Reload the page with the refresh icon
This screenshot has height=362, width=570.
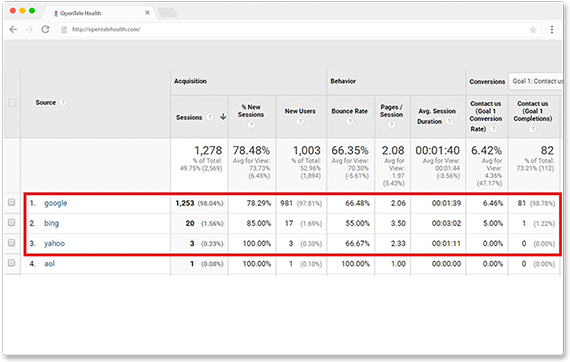pyautogui.click(x=45, y=29)
